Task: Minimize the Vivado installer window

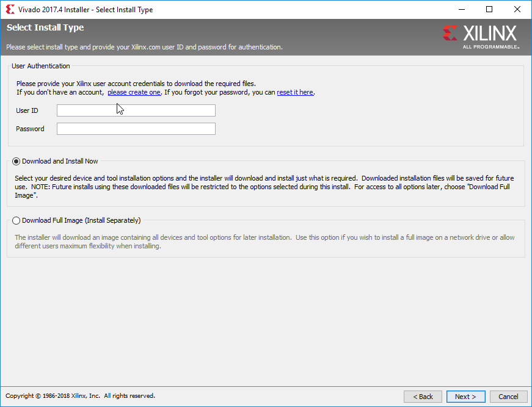Action: (x=462, y=10)
